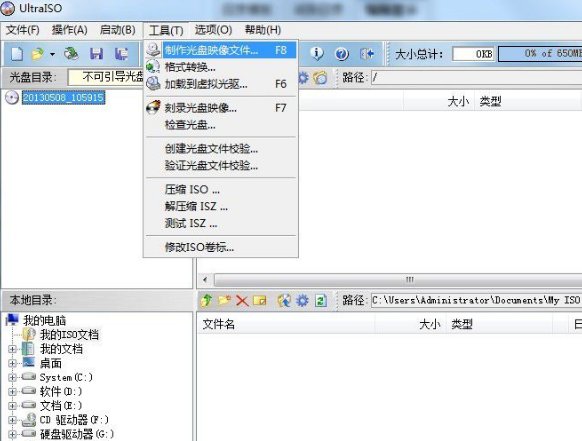Click the horizontal scrollbar thumb
The image size is (582, 441).
coord(398,280)
